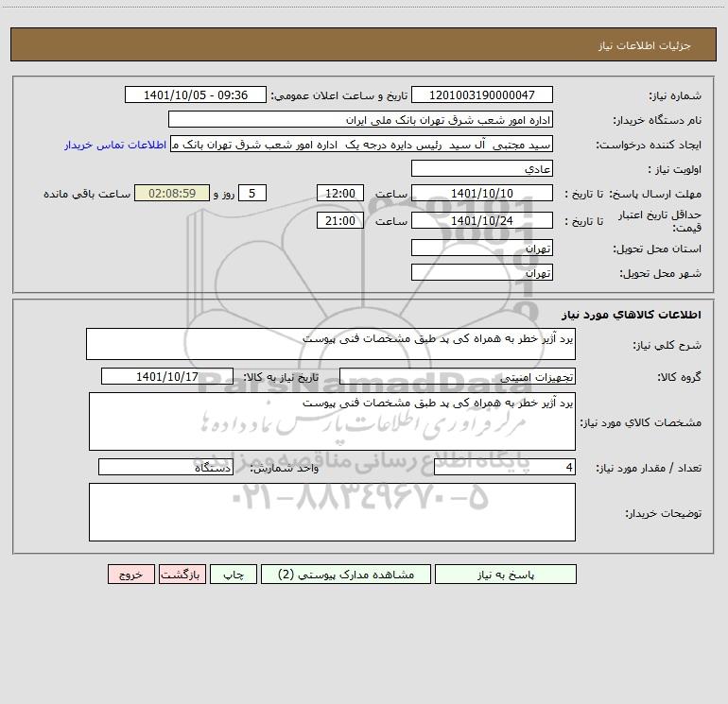Click the اولویت نیاز field عادی
728x704 pixels.
(x=482, y=168)
